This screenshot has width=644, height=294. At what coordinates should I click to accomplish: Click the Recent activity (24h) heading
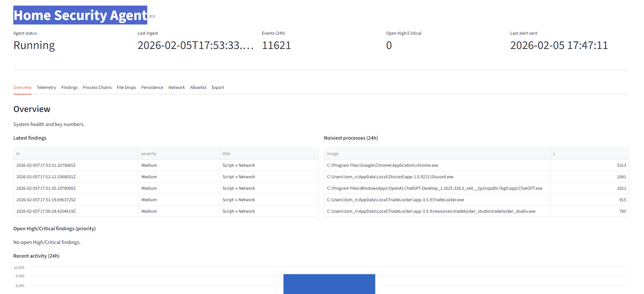pos(36,256)
